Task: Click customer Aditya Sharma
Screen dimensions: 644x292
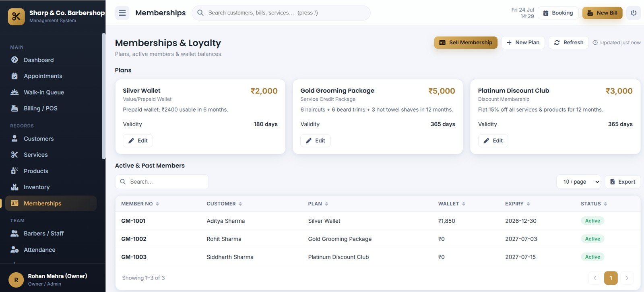Action: click(x=225, y=221)
